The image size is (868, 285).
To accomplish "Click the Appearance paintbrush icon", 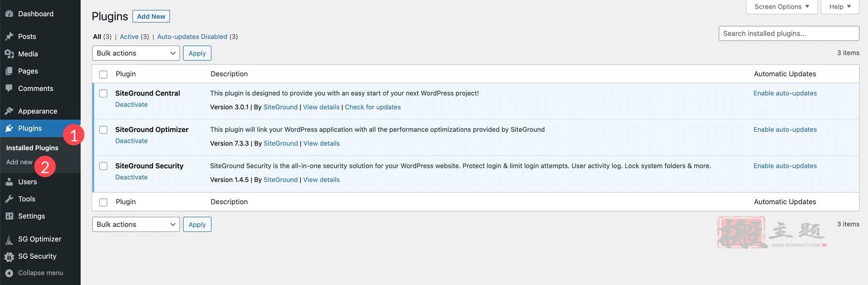I will (9, 111).
